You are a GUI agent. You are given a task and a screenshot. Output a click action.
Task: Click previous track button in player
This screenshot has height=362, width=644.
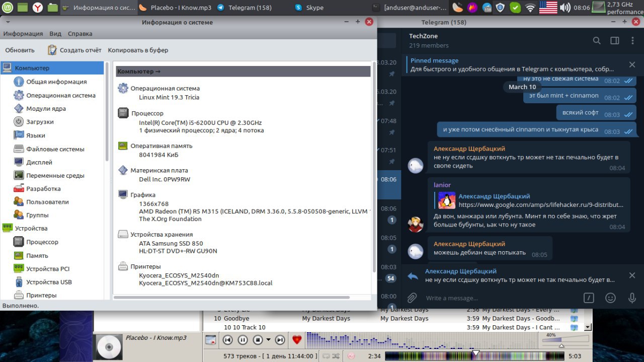click(x=228, y=340)
